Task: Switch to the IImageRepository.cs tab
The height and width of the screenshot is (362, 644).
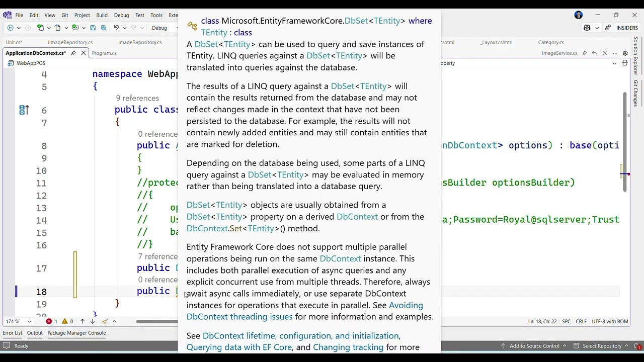Action: (x=70, y=42)
